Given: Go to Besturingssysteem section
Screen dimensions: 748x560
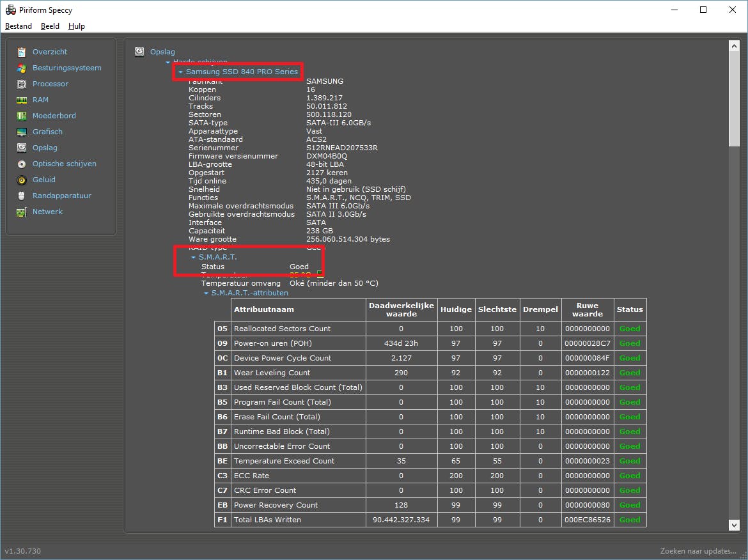Looking at the screenshot, I should pos(66,68).
